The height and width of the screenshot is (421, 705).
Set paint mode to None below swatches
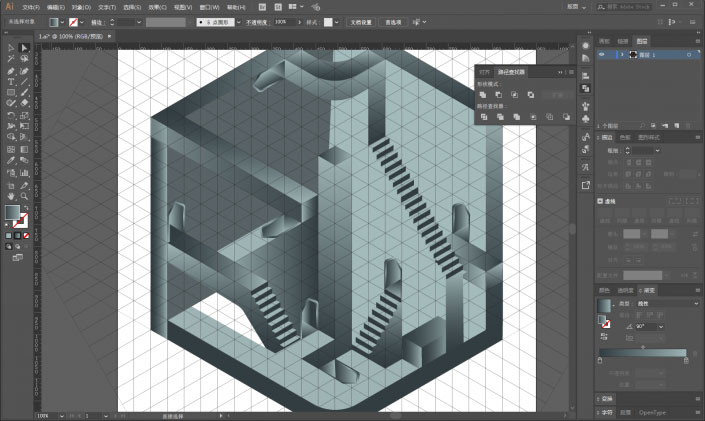point(26,236)
